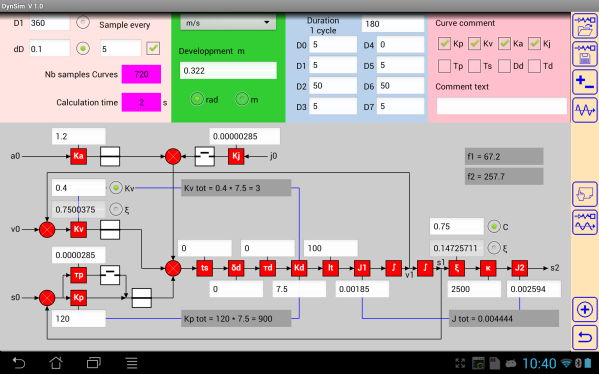Go to Android home button

pyautogui.click(x=56, y=363)
